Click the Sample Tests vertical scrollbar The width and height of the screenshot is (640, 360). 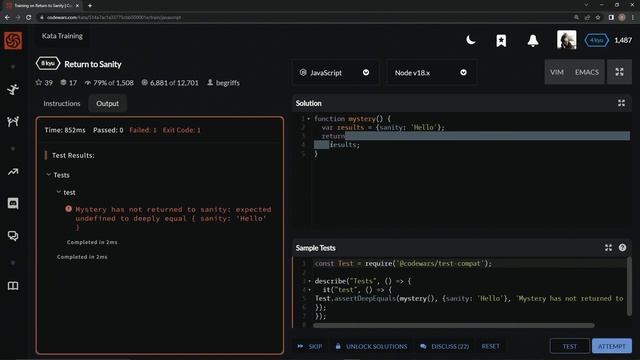tap(629, 286)
